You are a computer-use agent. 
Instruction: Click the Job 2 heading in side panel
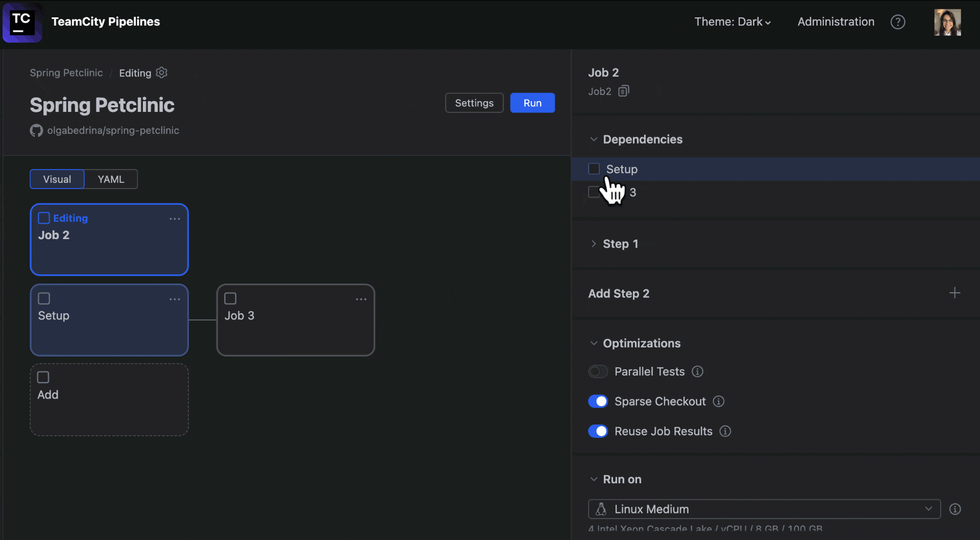click(603, 73)
